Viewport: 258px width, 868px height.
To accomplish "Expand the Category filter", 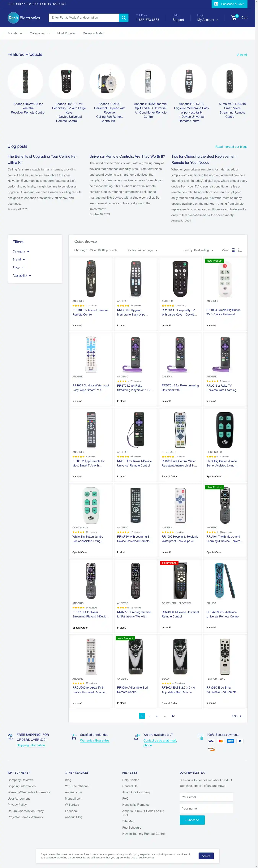I will point(21,251).
